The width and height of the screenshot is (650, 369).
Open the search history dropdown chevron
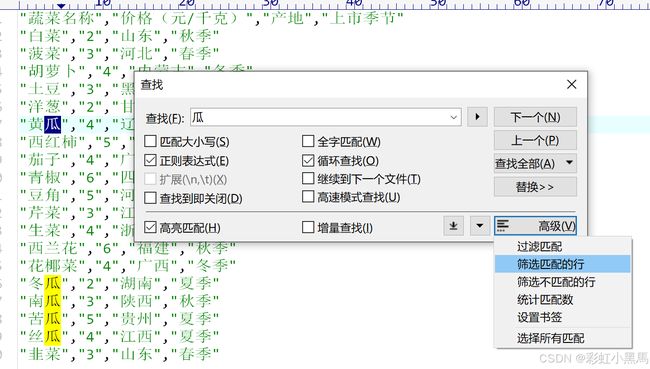(x=454, y=118)
